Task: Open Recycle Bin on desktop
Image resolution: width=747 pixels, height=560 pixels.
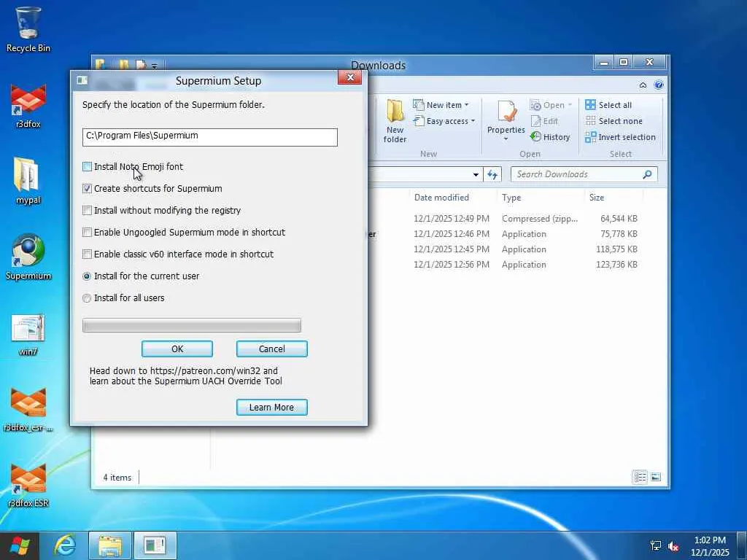Action: pos(28,28)
